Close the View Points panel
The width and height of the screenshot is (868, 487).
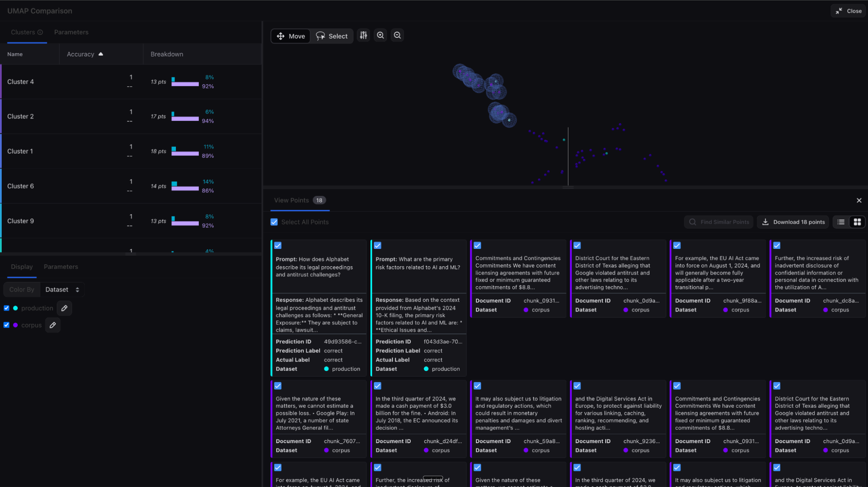[x=858, y=200]
